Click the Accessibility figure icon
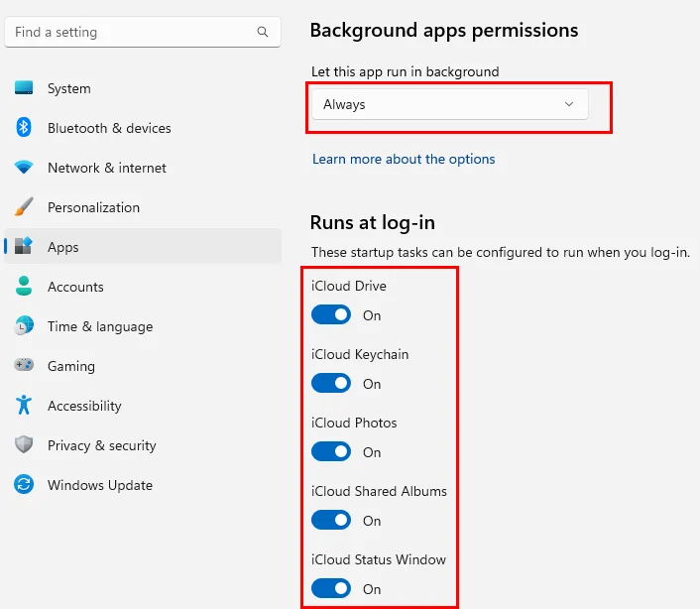 click(x=24, y=405)
